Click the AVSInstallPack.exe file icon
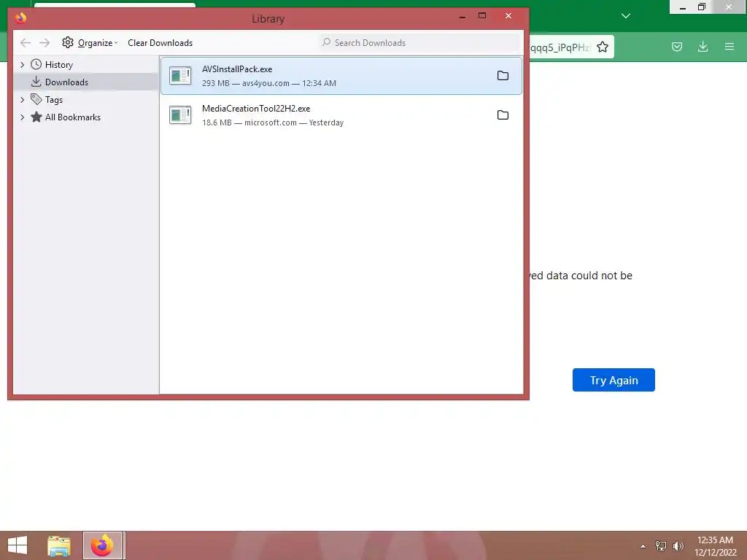 tap(180, 75)
